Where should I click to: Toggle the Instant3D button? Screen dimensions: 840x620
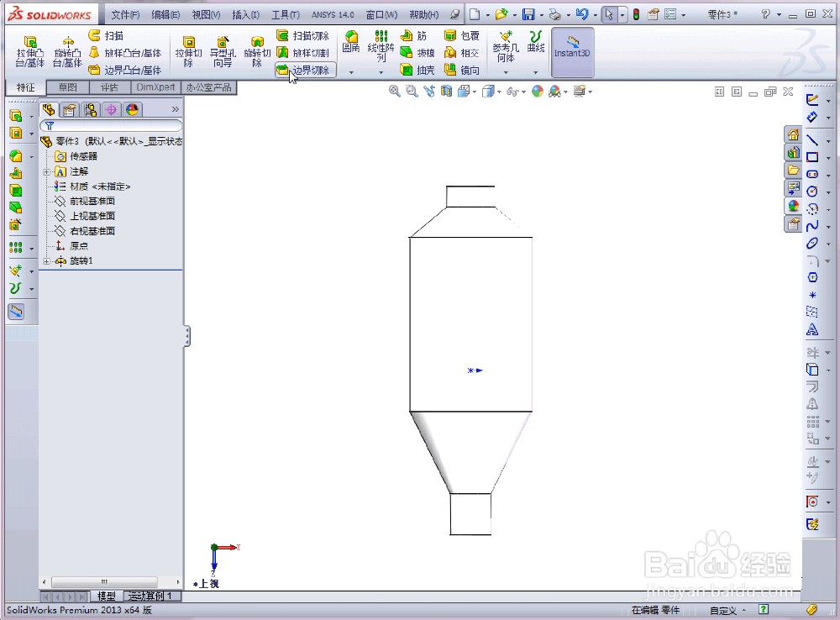point(572,52)
